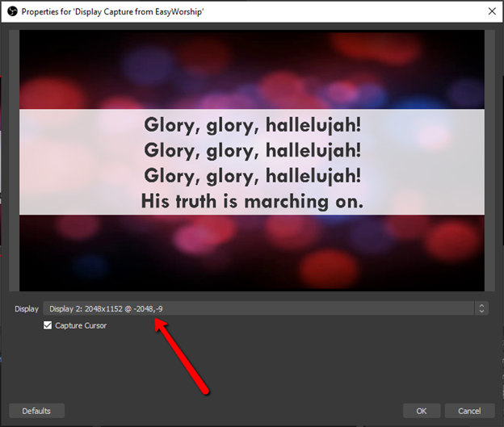The image size is (504, 427).
Task: Uncheck the Capture Cursor checkbox
Action: tap(48, 325)
